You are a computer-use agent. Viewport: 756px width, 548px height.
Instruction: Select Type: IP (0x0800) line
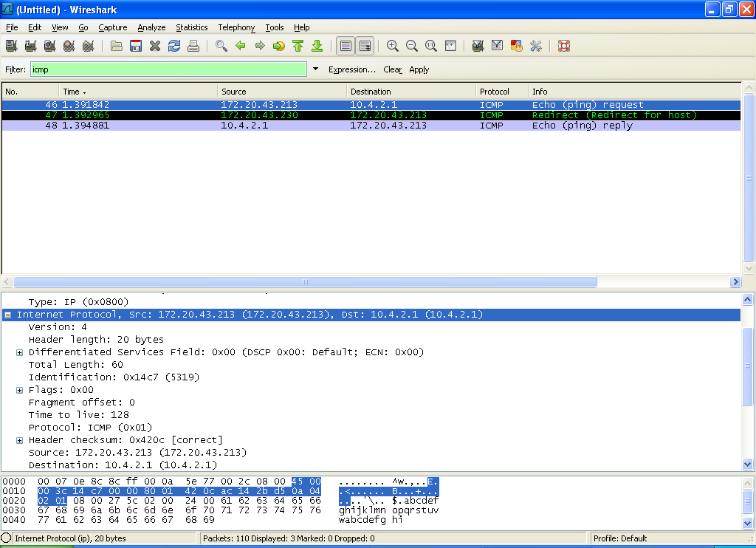click(78, 302)
